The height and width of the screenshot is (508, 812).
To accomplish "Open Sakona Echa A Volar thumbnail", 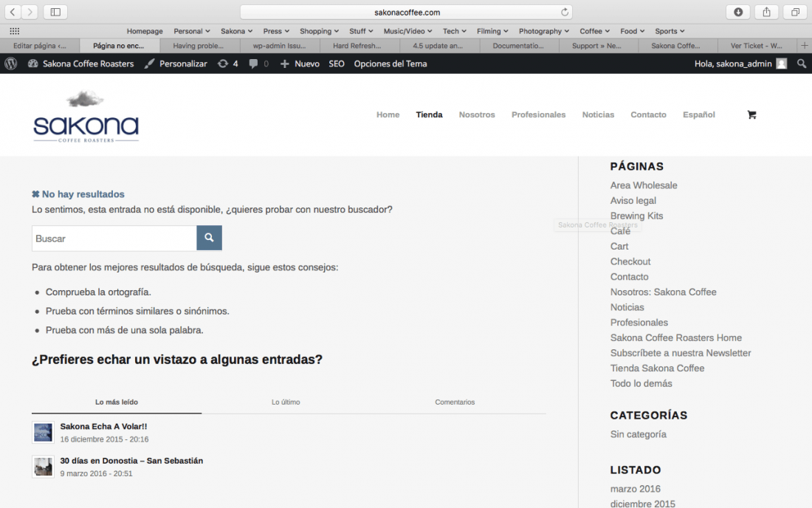I will click(43, 433).
